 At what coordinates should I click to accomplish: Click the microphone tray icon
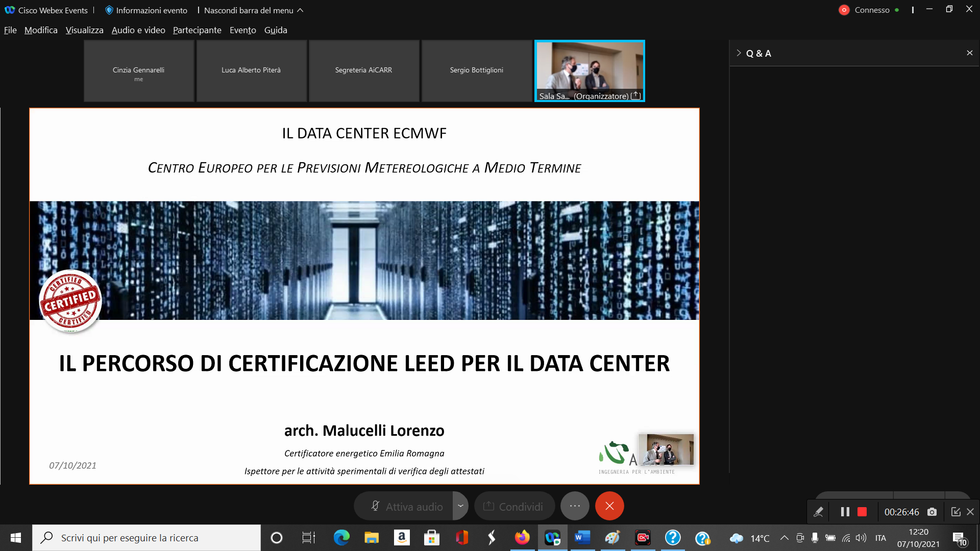pos(815,538)
